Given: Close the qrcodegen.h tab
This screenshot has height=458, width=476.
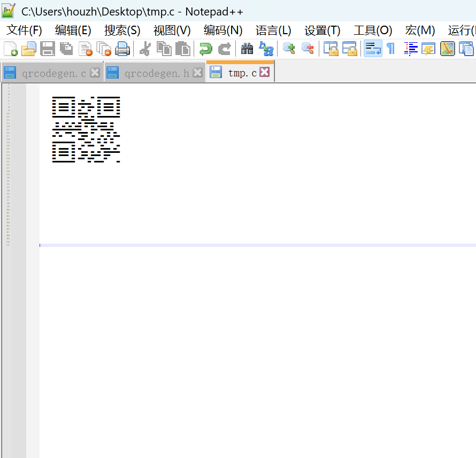Looking at the screenshot, I should pos(198,73).
